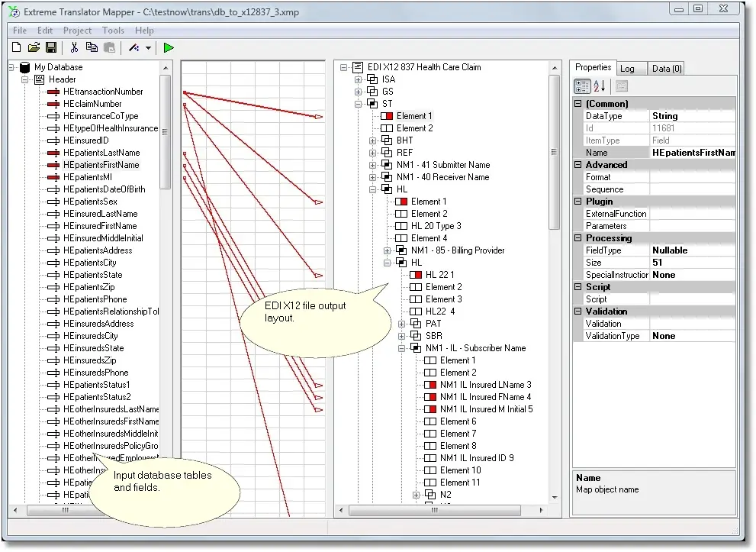Image resolution: width=756 pixels, height=552 pixels.
Task: Collapse the My Database root node
Action: 11,67
